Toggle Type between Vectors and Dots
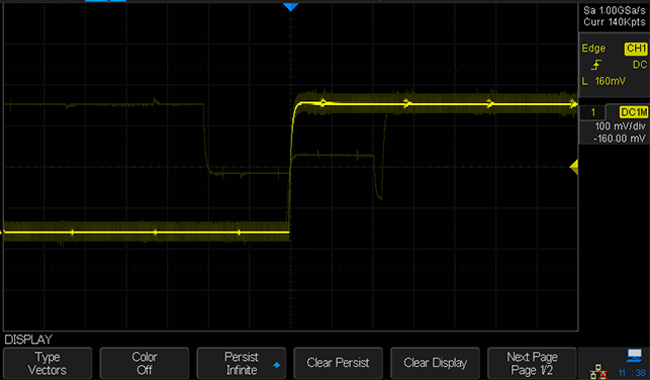Screen dimensions: 650x380 coord(47,363)
